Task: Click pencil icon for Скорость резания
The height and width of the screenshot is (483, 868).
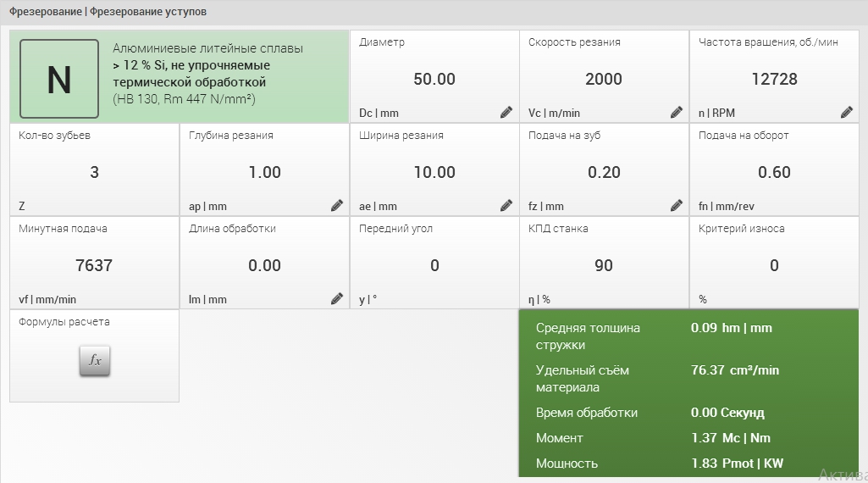Action: pyautogui.click(x=677, y=112)
